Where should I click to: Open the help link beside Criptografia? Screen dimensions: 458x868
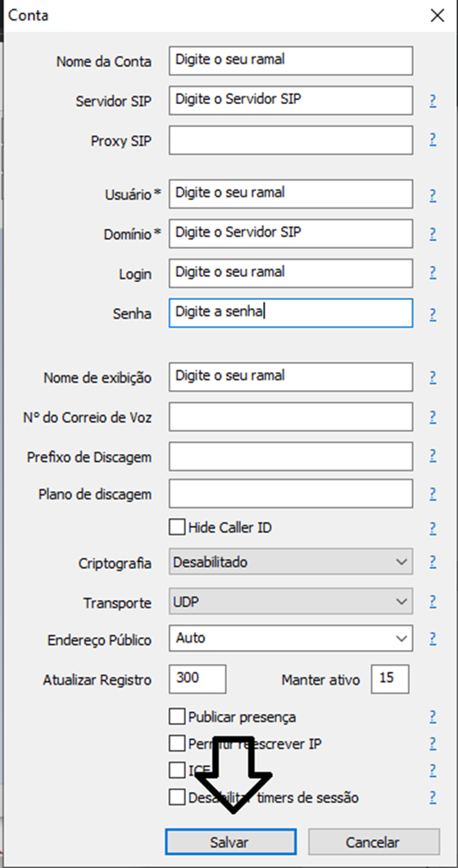point(433,562)
